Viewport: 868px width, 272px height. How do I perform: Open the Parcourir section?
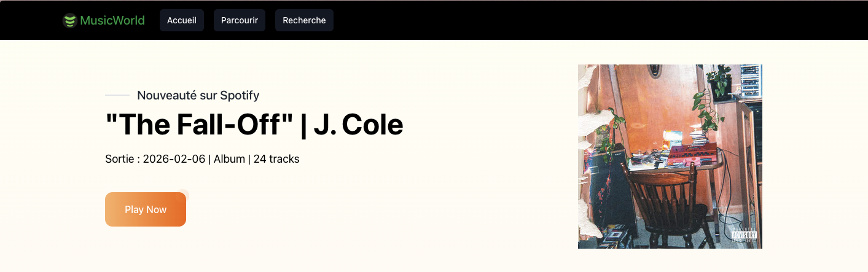click(x=240, y=20)
